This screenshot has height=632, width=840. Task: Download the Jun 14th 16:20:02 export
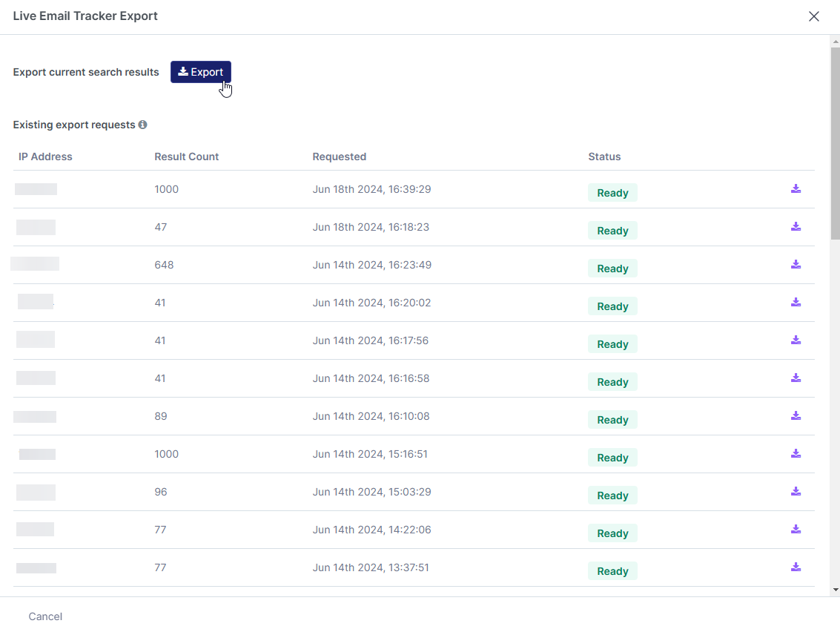796,302
